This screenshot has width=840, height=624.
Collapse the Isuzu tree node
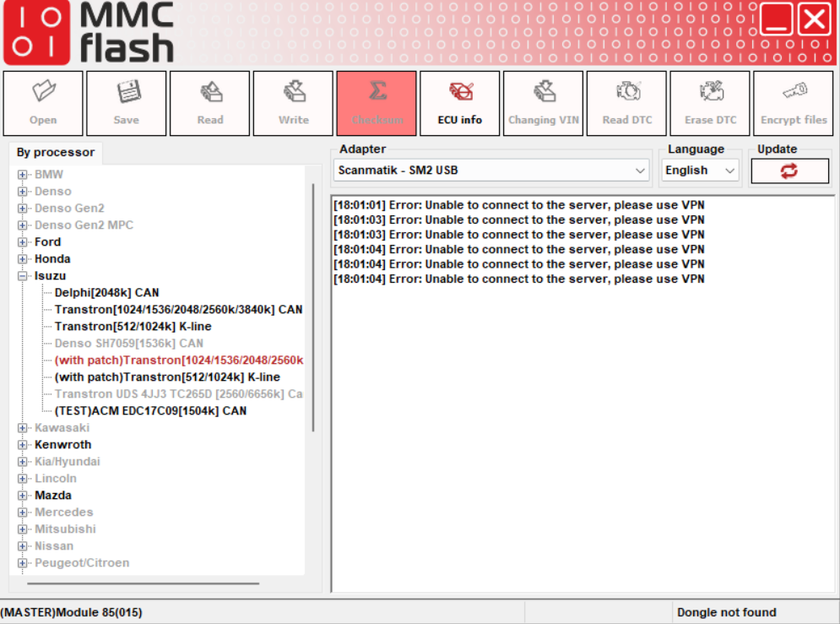click(22, 276)
